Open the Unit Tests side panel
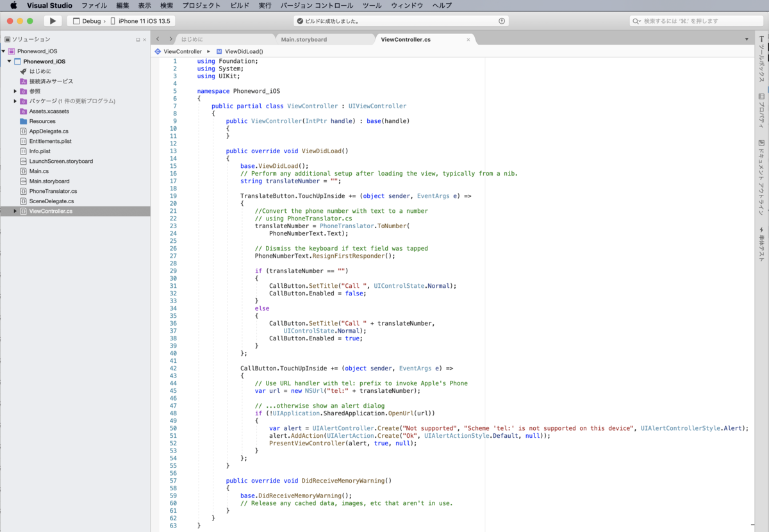Viewport: 769px width, 532px height. (761, 244)
